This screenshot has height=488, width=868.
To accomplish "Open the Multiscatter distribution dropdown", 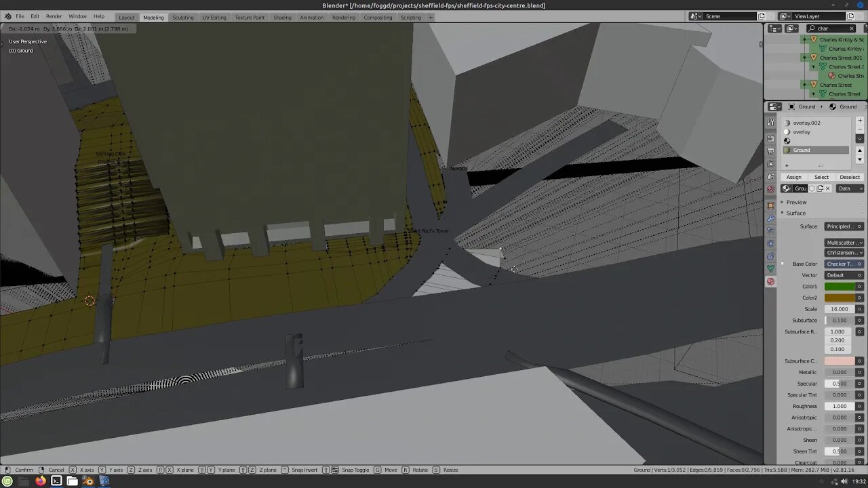I will (844, 243).
